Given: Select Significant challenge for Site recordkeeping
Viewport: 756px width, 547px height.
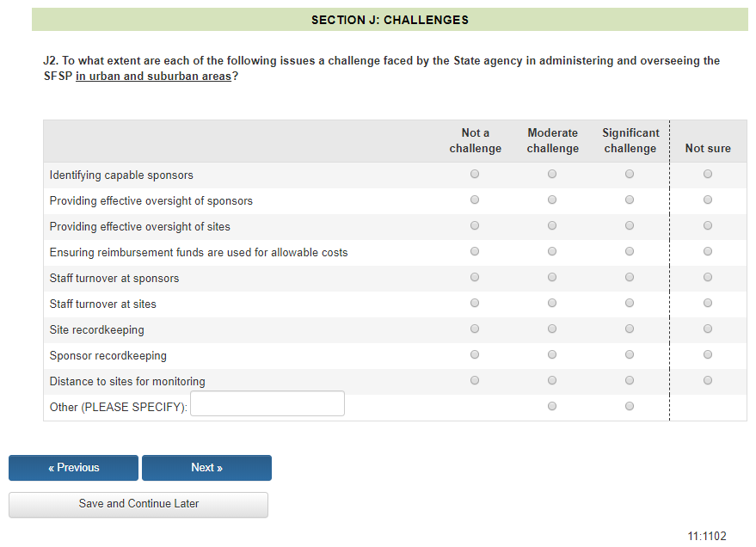Looking at the screenshot, I should [630, 329].
